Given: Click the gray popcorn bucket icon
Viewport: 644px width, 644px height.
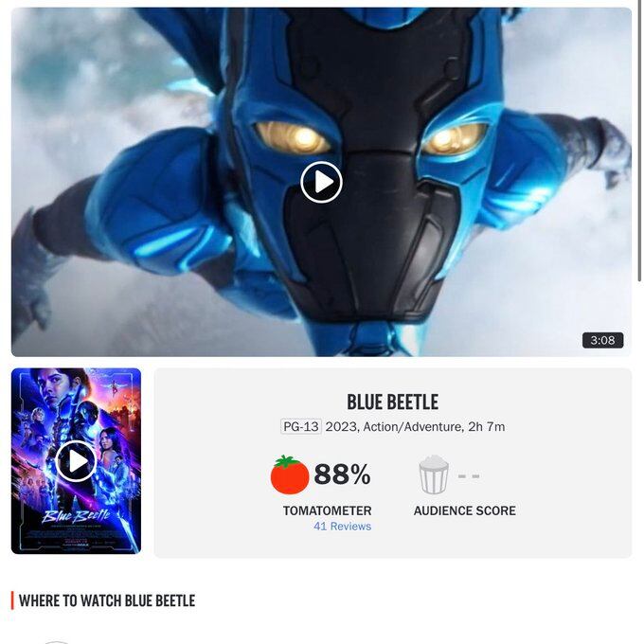Looking at the screenshot, I should tap(434, 474).
